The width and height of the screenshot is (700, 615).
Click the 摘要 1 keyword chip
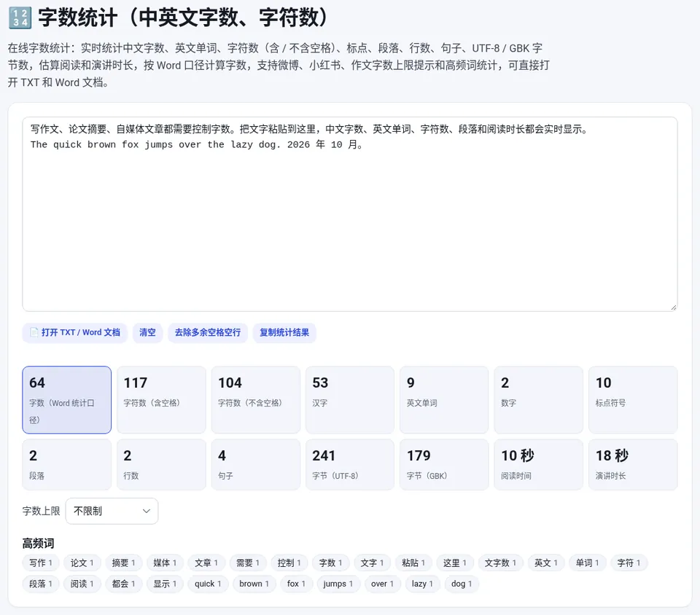click(x=124, y=563)
